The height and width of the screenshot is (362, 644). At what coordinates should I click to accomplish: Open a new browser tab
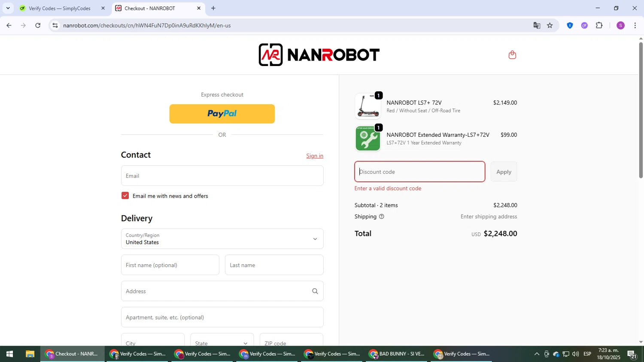tap(213, 8)
